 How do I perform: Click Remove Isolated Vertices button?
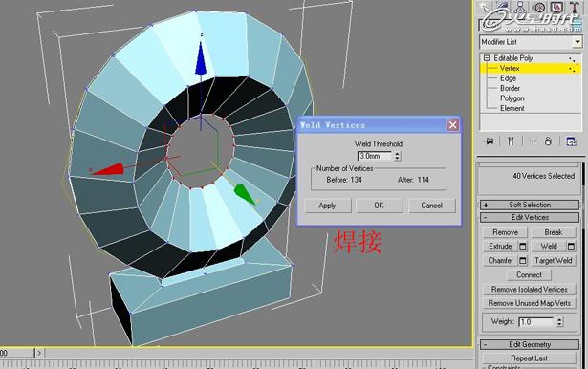tap(529, 289)
